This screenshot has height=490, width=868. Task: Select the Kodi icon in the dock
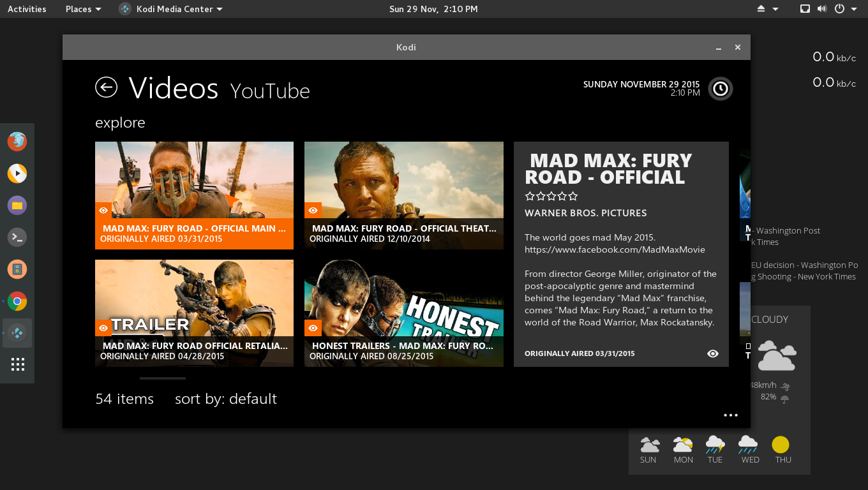coord(17,333)
